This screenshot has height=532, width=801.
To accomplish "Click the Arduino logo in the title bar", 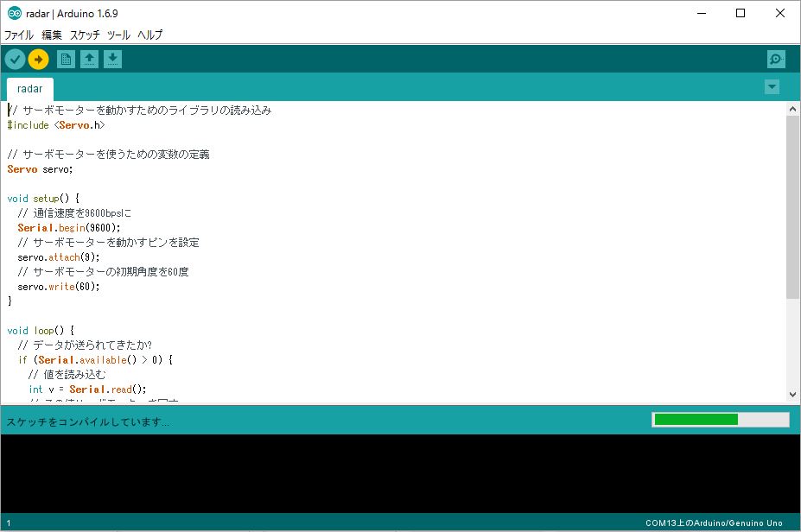I will pos(15,13).
